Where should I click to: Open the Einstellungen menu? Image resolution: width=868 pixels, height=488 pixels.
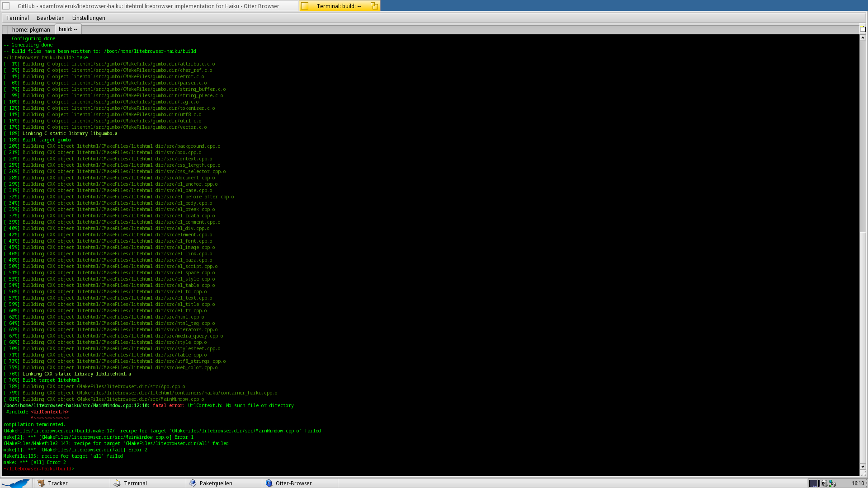[89, 18]
